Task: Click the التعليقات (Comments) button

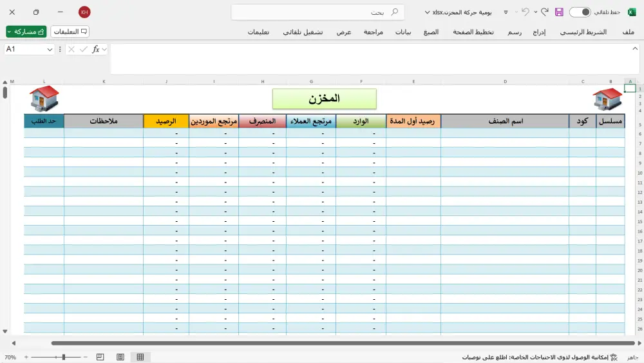Action: click(x=70, y=32)
